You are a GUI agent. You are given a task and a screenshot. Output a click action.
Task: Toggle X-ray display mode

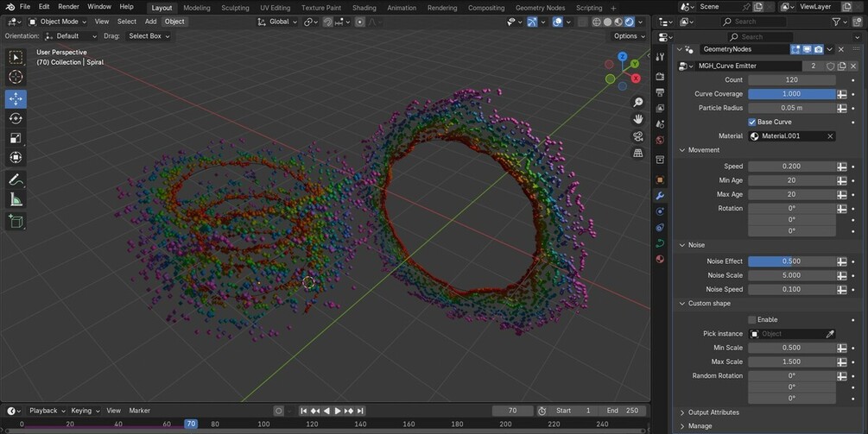pos(582,22)
